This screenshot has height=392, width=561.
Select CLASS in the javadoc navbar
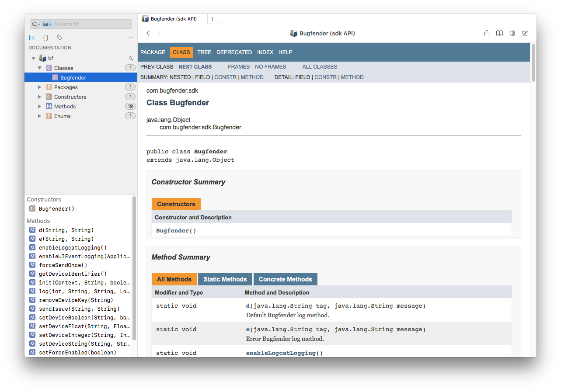181,52
